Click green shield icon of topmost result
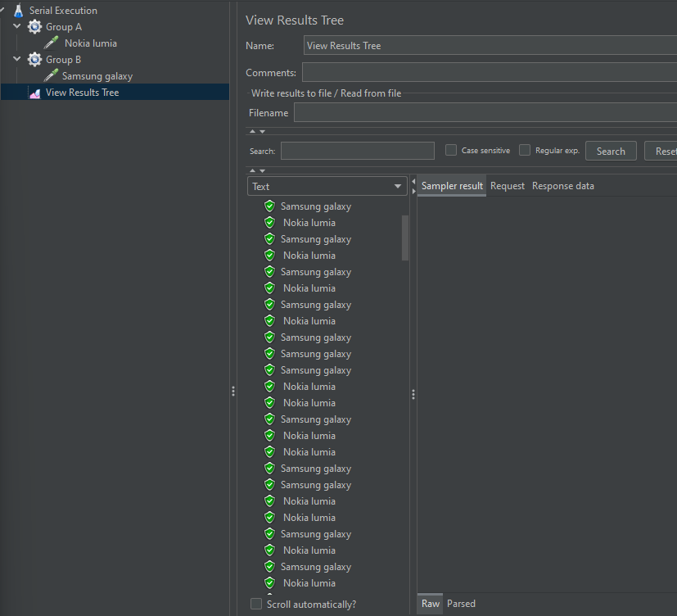This screenshot has width=677, height=616. click(x=270, y=206)
